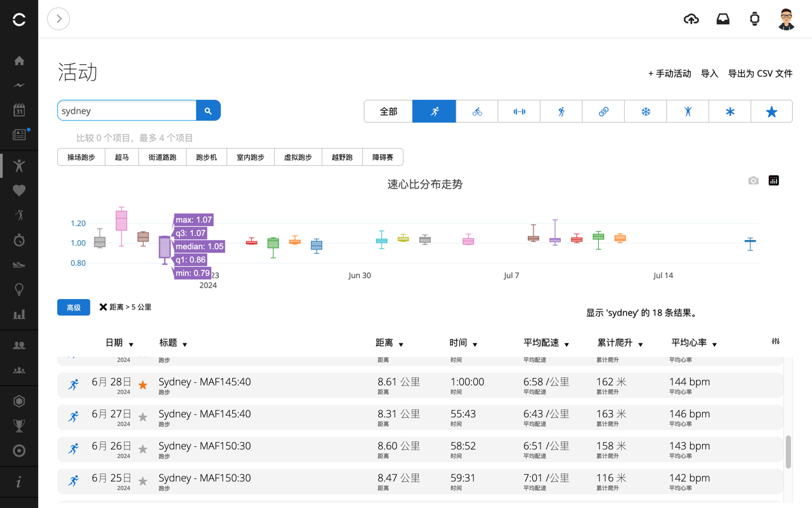812x508 pixels.
Task: Click 导出为 CSV 文件
Action: click(x=760, y=74)
